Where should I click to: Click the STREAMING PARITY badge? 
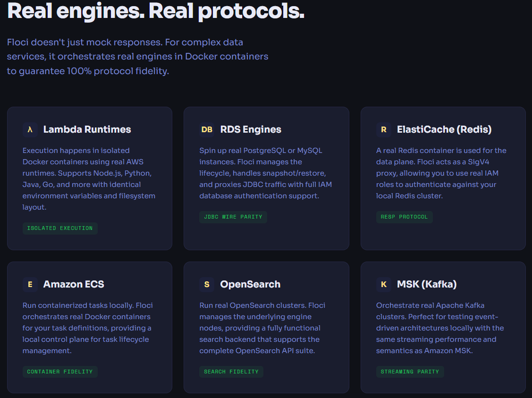[x=410, y=372]
